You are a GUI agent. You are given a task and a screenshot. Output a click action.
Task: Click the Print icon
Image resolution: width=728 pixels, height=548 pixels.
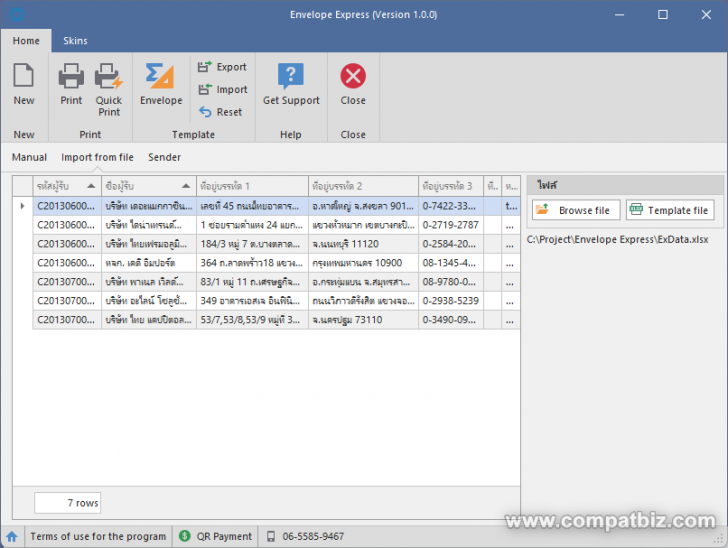71,76
